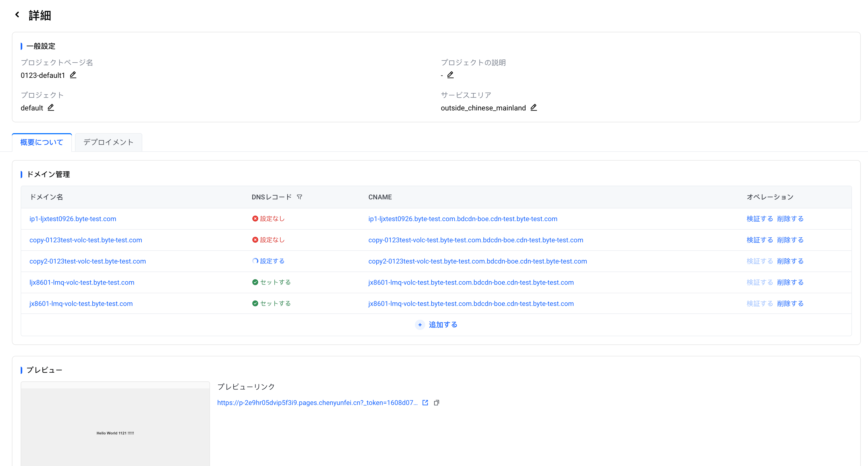
Task: Open preview link in new window icon
Action: pos(425,403)
